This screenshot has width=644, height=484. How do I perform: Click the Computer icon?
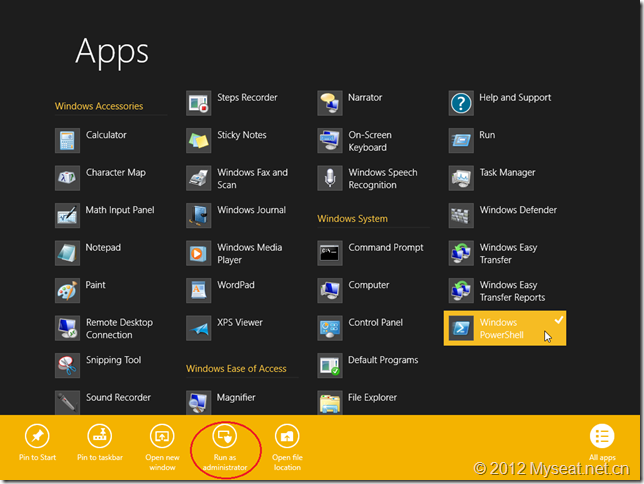click(330, 290)
